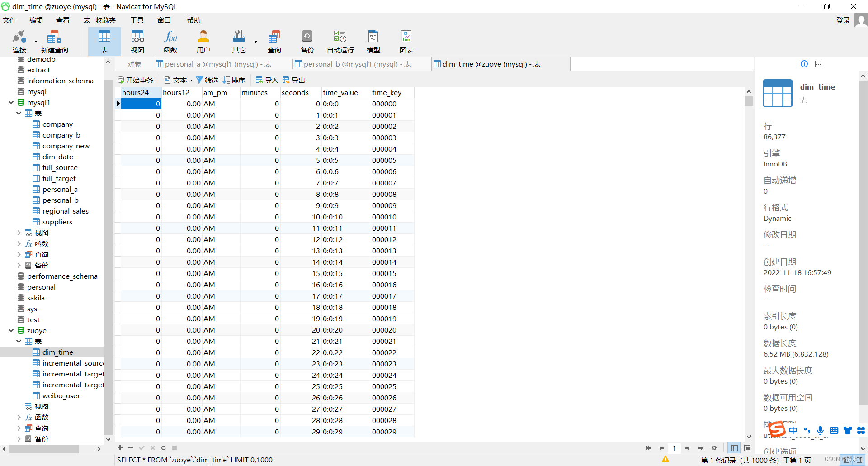The height and width of the screenshot is (466, 868).
Task: Go to next page of records
Action: [x=687, y=448]
